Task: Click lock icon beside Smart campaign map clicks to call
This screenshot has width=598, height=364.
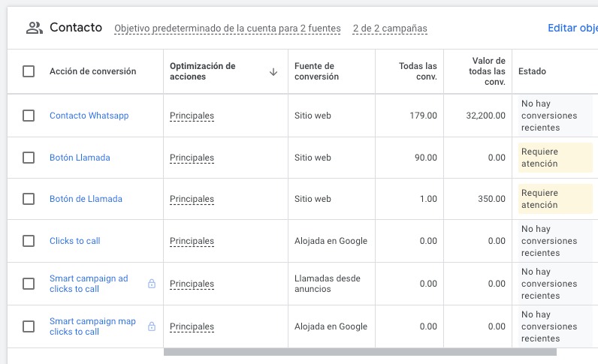Action: coord(152,326)
